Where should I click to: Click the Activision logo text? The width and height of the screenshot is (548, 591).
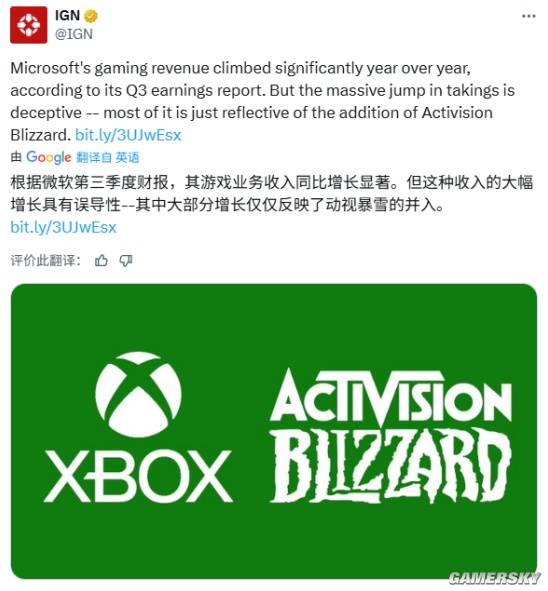[390, 396]
